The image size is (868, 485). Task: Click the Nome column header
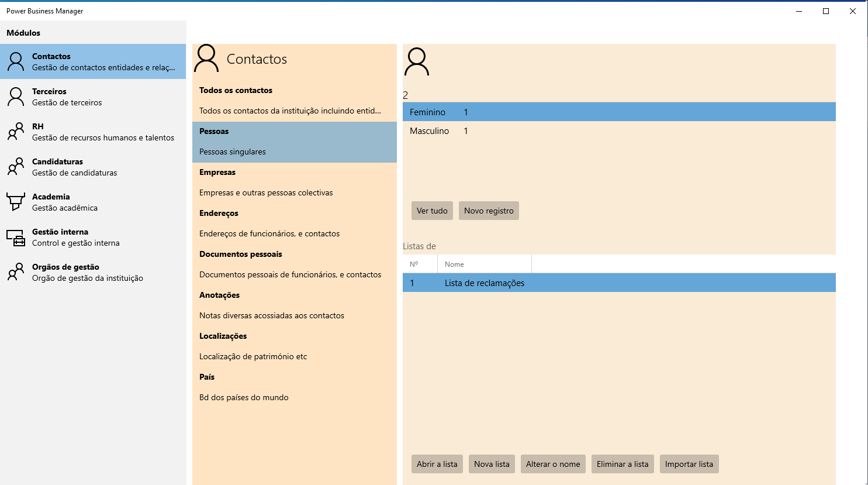[x=485, y=264]
